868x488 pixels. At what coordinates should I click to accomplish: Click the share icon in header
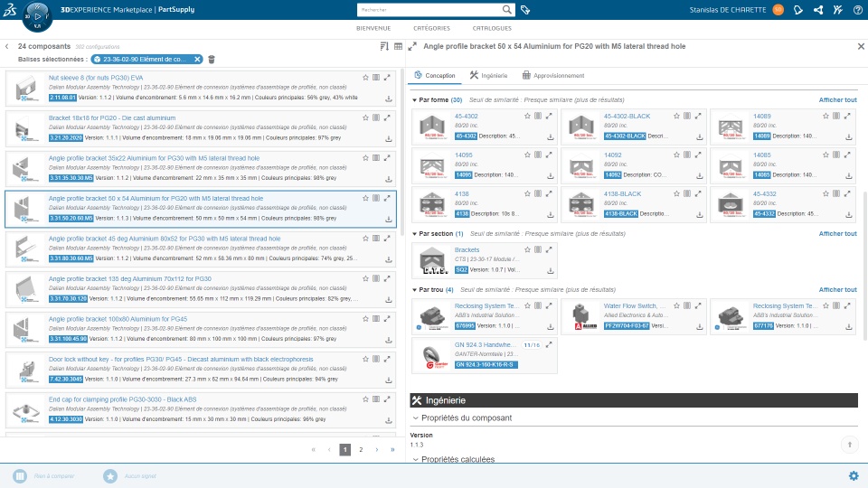point(818,9)
